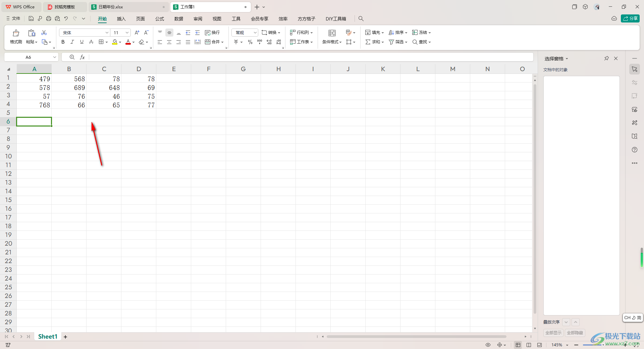Click the zoom slider handle
This screenshot has height=349, width=644.
click(x=603, y=345)
